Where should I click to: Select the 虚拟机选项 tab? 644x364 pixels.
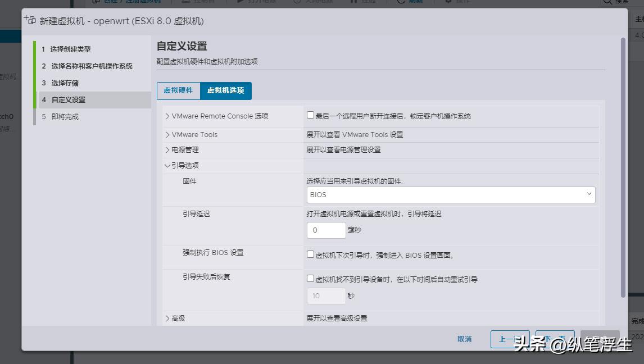click(x=225, y=90)
